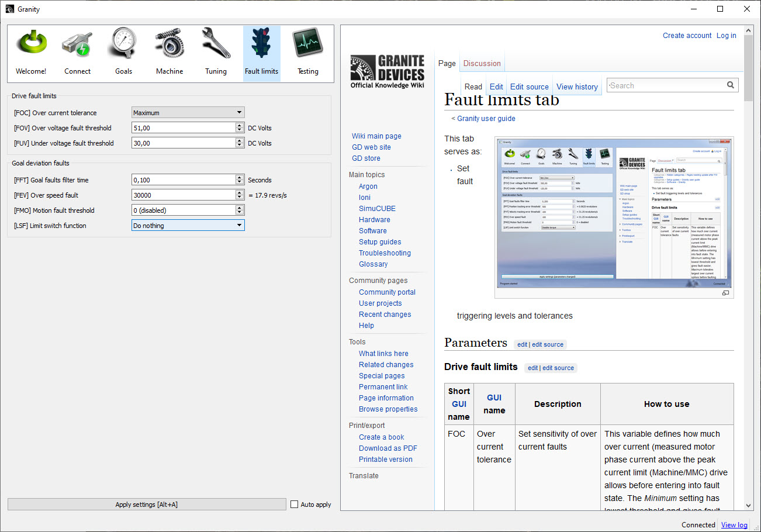
Task: Open the Tuning wrench icon tab
Action: point(216,53)
